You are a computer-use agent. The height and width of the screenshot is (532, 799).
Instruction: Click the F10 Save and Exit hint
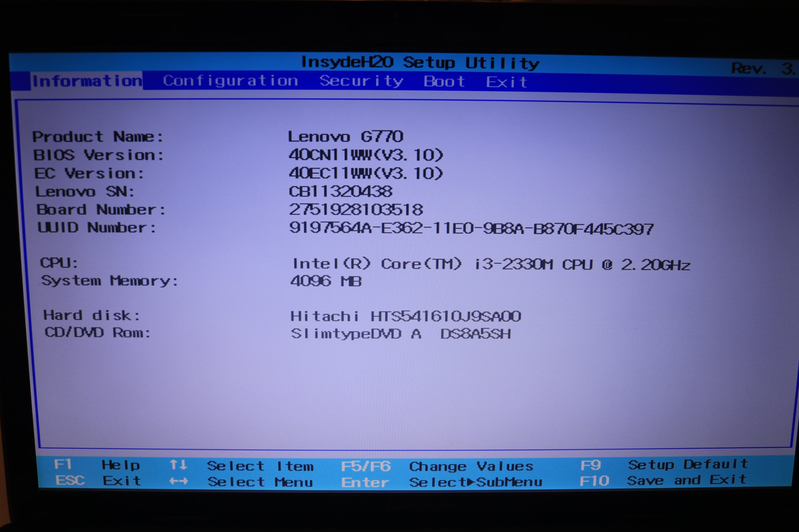(x=663, y=480)
